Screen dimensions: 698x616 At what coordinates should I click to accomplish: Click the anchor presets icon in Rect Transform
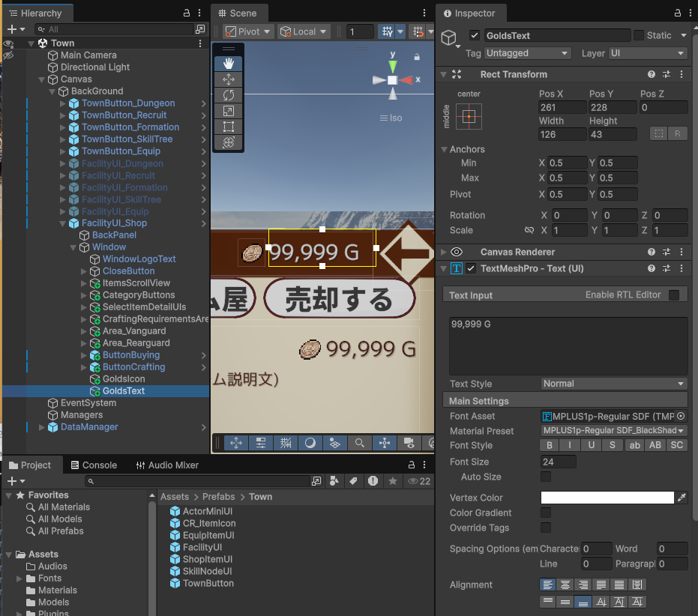(x=469, y=117)
